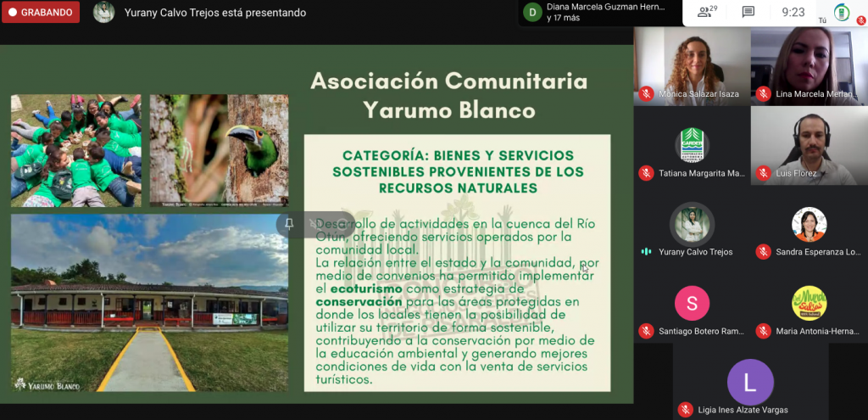868x420 pixels.
Task: Open the participants list showing 29 people
Action: [x=707, y=12]
